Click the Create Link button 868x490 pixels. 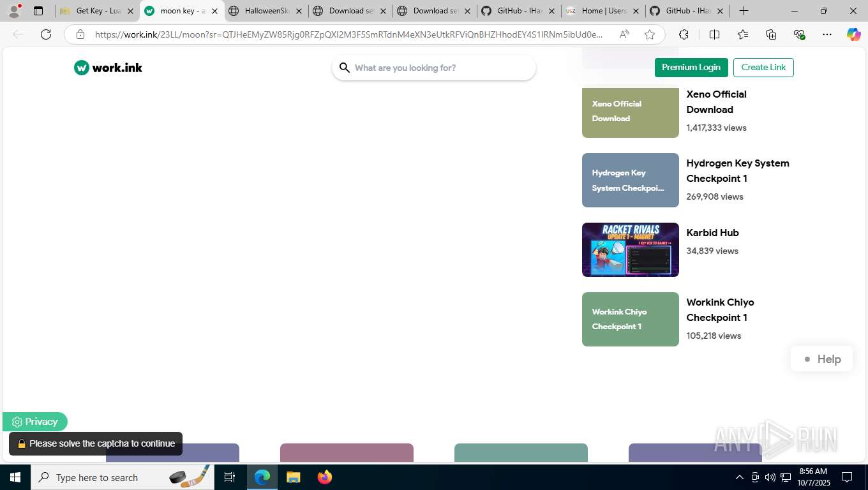coord(763,68)
